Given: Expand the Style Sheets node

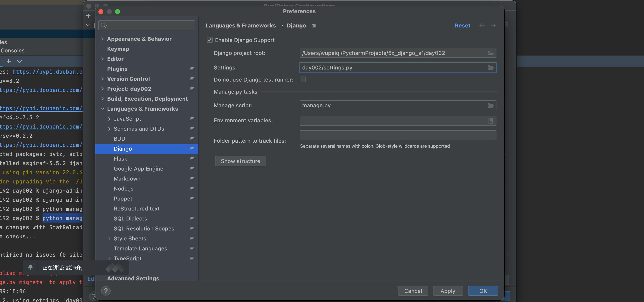Looking at the screenshot, I should (x=109, y=239).
